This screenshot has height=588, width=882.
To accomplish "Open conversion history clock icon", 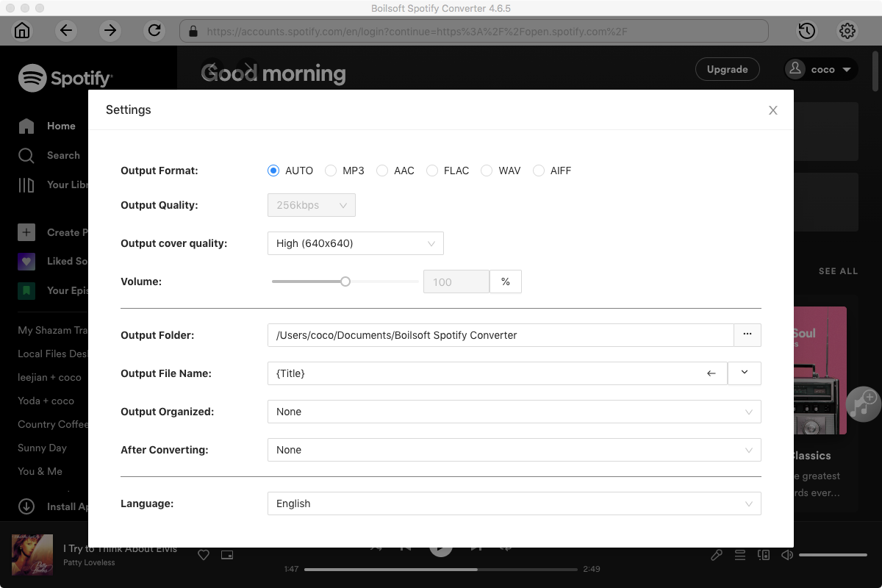I will point(806,31).
